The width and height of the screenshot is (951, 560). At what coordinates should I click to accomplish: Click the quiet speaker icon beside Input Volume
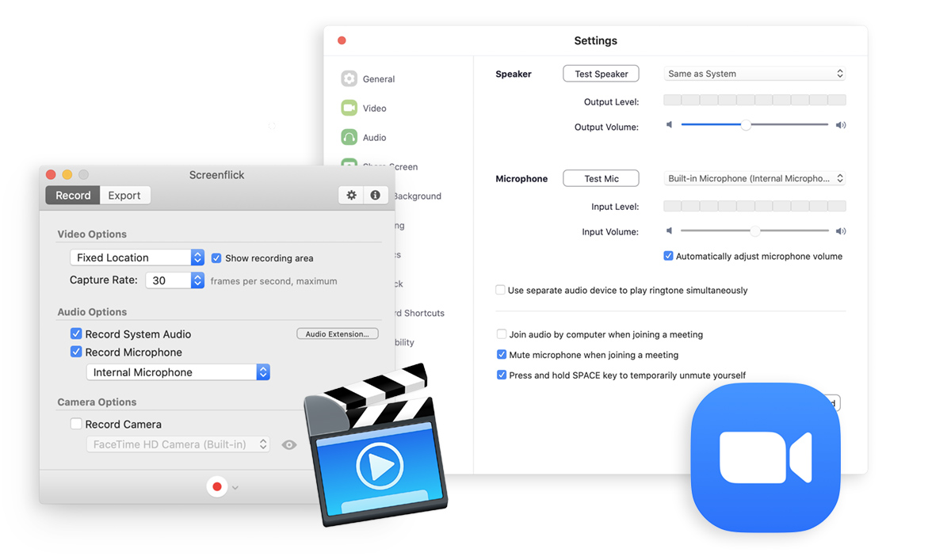670,231
